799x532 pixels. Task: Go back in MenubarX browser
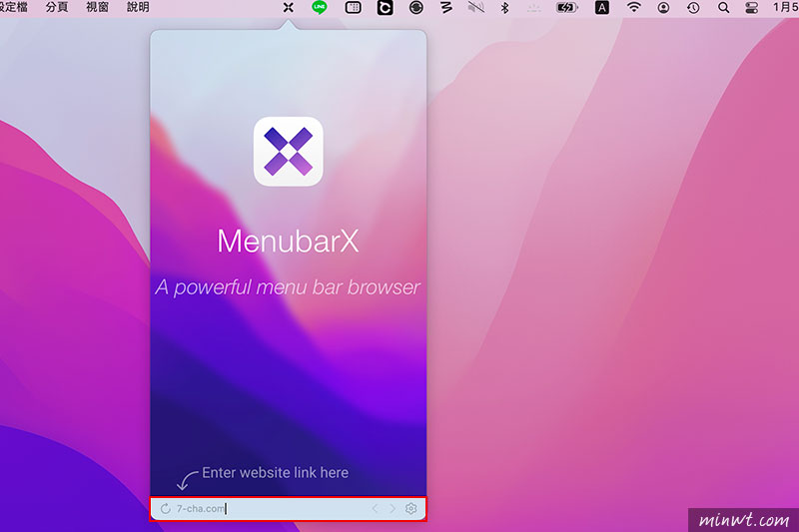click(x=375, y=509)
